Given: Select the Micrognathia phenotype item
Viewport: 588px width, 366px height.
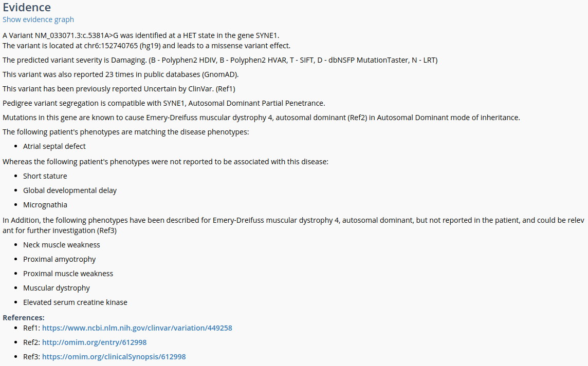Looking at the screenshot, I should click(45, 205).
